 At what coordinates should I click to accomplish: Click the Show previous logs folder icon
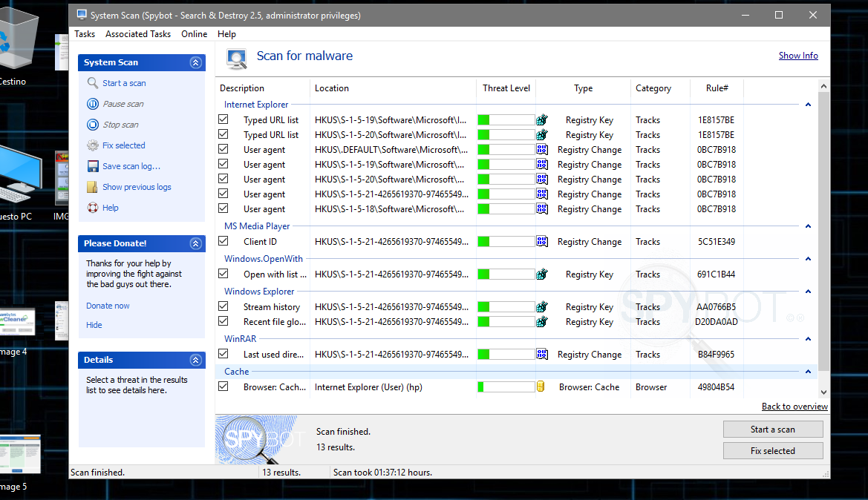(x=93, y=187)
